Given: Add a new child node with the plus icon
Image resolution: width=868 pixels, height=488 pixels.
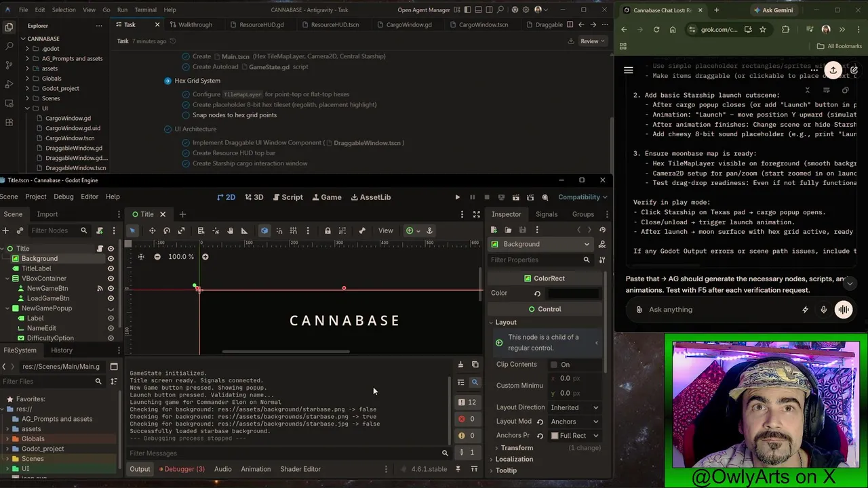Looking at the screenshot, I should click(5, 230).
